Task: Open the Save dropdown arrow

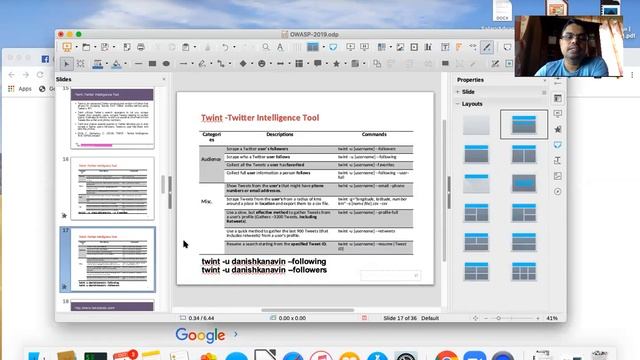Action: tap(114, 47)
